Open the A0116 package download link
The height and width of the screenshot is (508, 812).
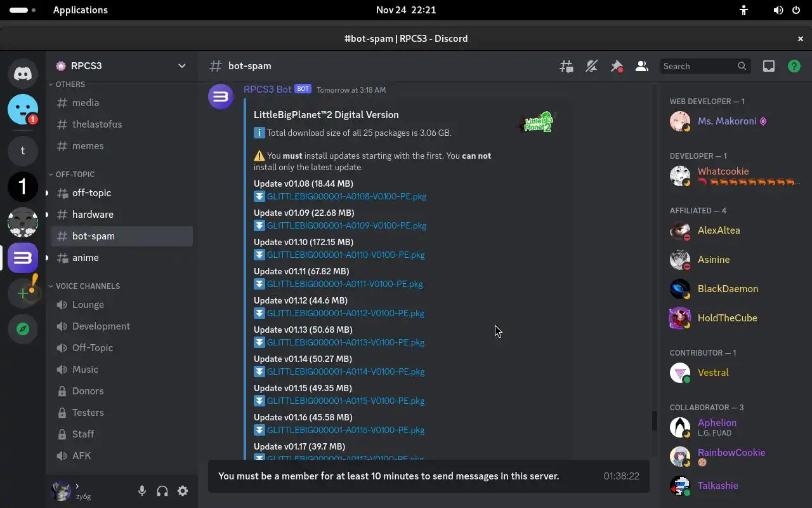click(346, 430)
